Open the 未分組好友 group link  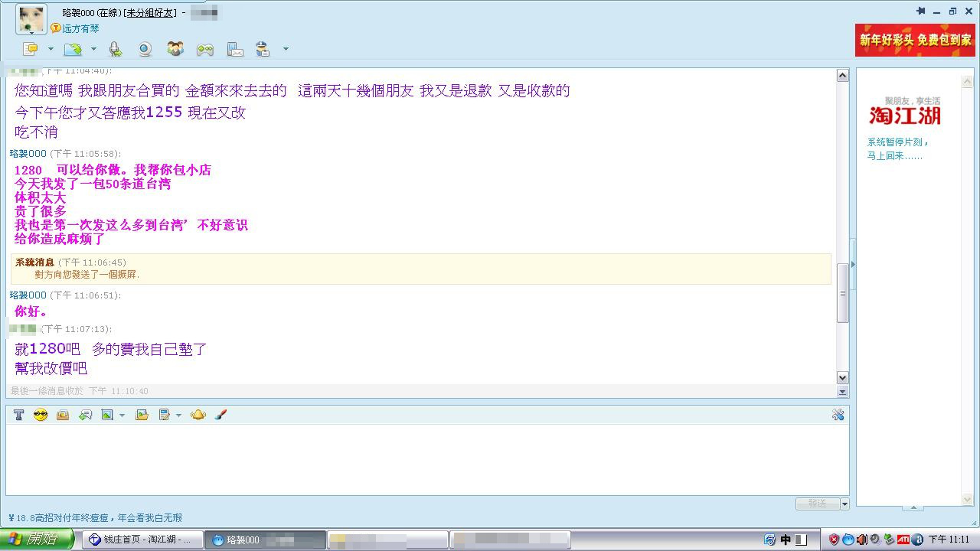[x=150, y=13]
